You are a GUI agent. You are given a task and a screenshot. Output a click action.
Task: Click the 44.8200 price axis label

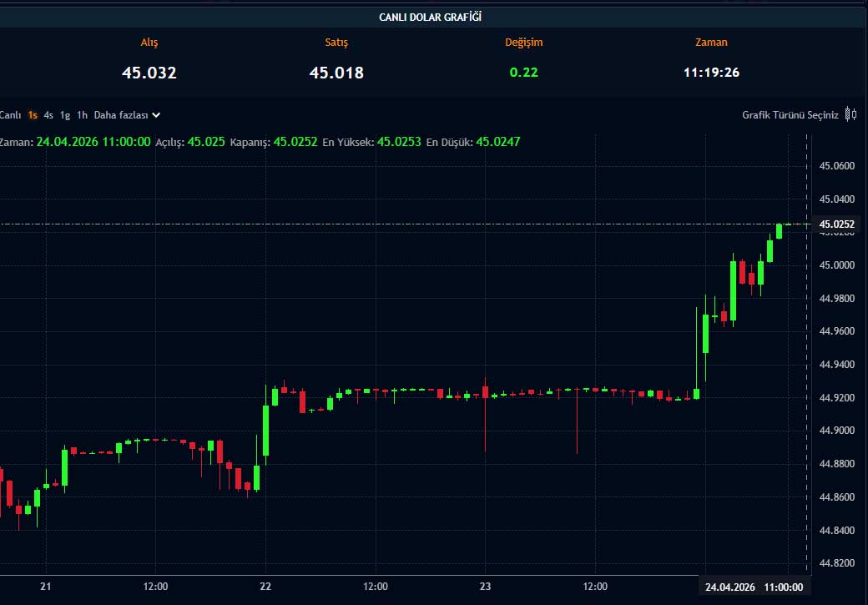[x=837, y=563]
